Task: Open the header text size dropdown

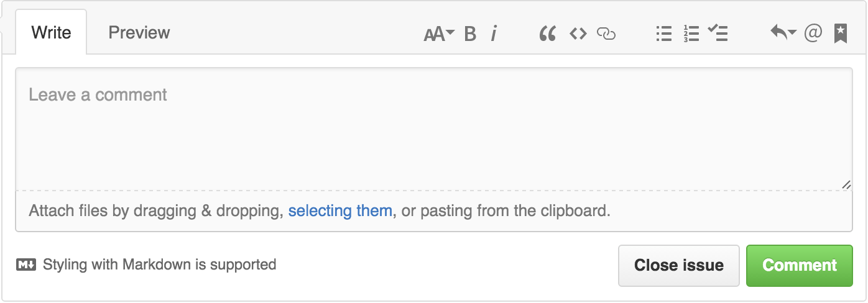Action: point(439,34)
